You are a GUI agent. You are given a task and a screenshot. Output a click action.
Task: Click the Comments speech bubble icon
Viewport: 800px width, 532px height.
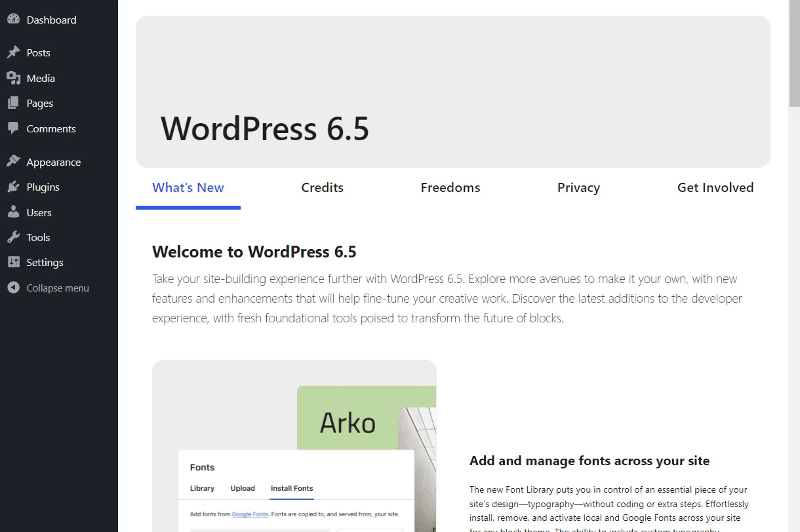click(x=13, y=128)
